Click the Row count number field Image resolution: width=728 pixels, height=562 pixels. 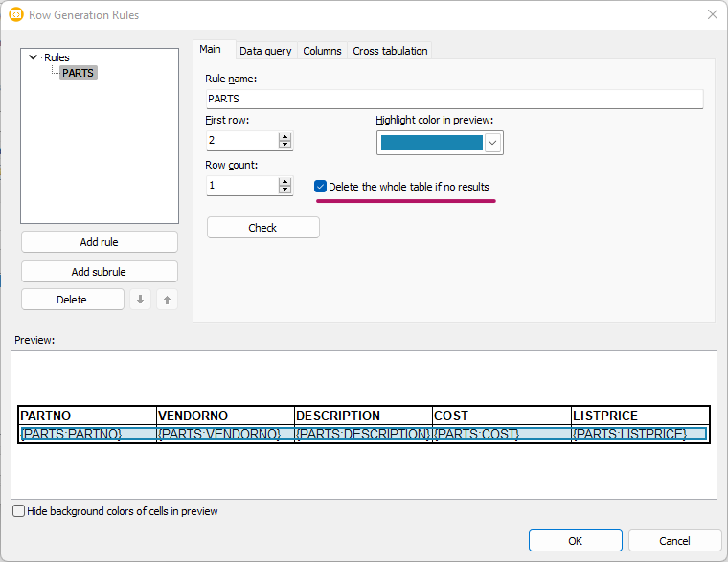coord(242,186)
